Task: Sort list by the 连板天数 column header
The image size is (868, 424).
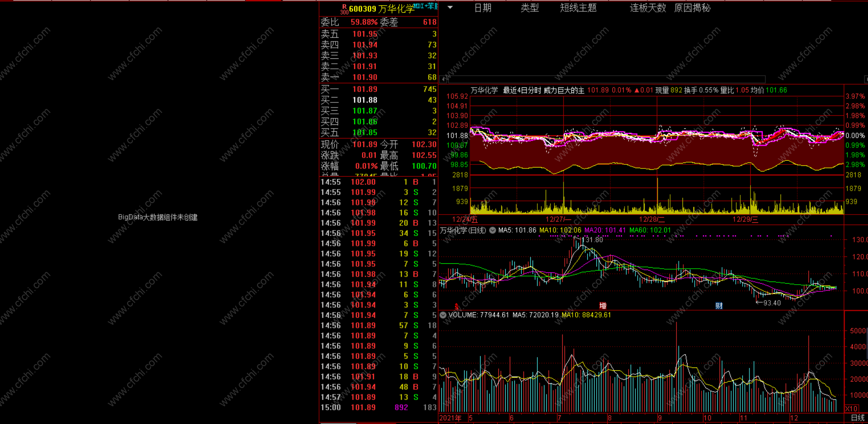Action: point(648,8)
